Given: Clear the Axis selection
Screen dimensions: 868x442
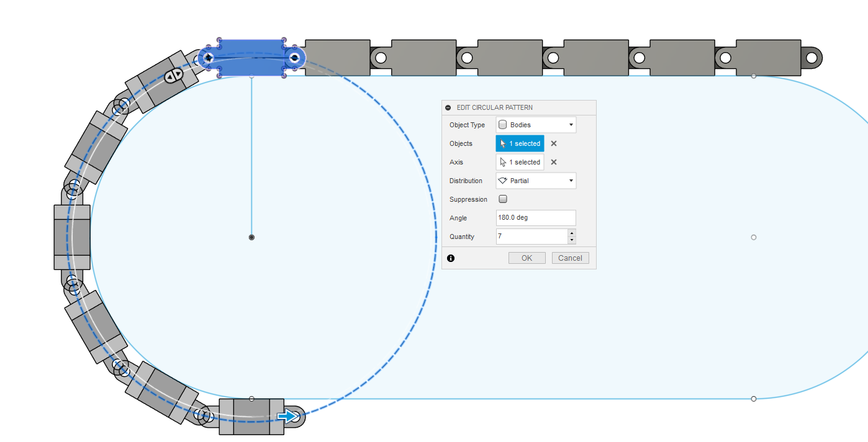Looking at the screenshot, I should pos(554,162).
